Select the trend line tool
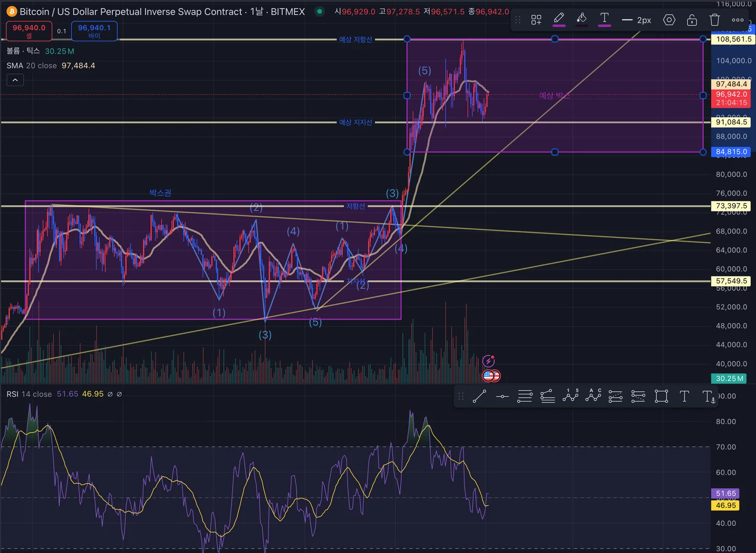Screen dimensions: 756x553 point(479,396)
